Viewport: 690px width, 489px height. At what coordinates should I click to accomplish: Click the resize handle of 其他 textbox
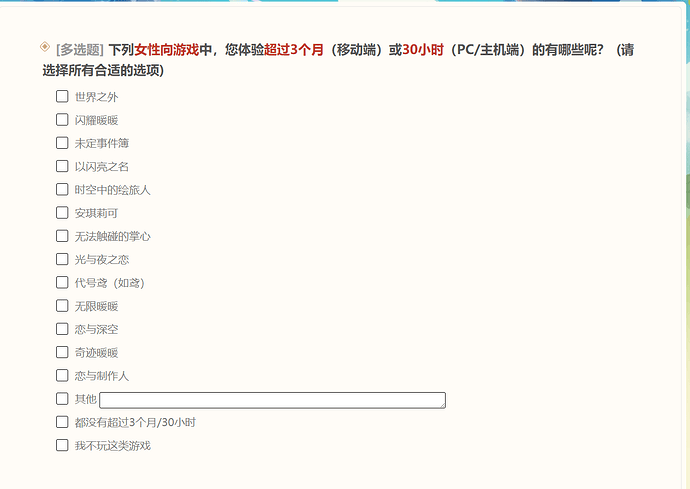coord(442,404)
